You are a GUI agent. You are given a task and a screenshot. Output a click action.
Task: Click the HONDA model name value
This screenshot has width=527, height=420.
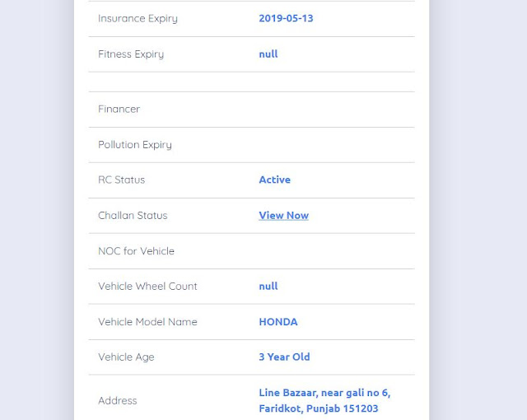(x=278, y=322)
